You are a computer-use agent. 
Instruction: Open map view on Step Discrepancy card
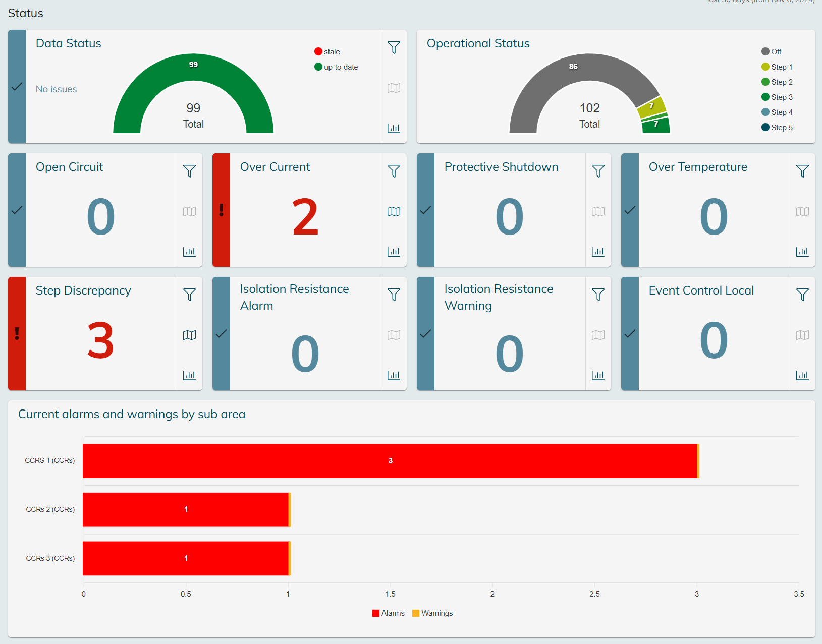pos(189,335)
